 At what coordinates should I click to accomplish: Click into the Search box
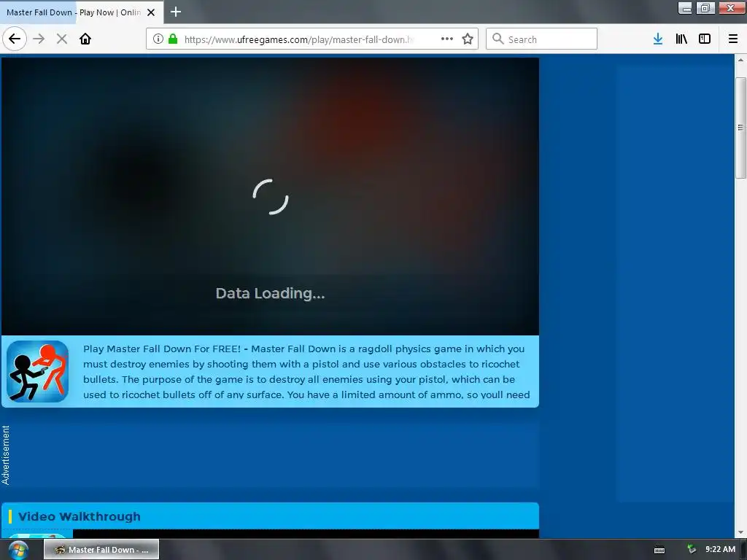[x=541, y=39]
